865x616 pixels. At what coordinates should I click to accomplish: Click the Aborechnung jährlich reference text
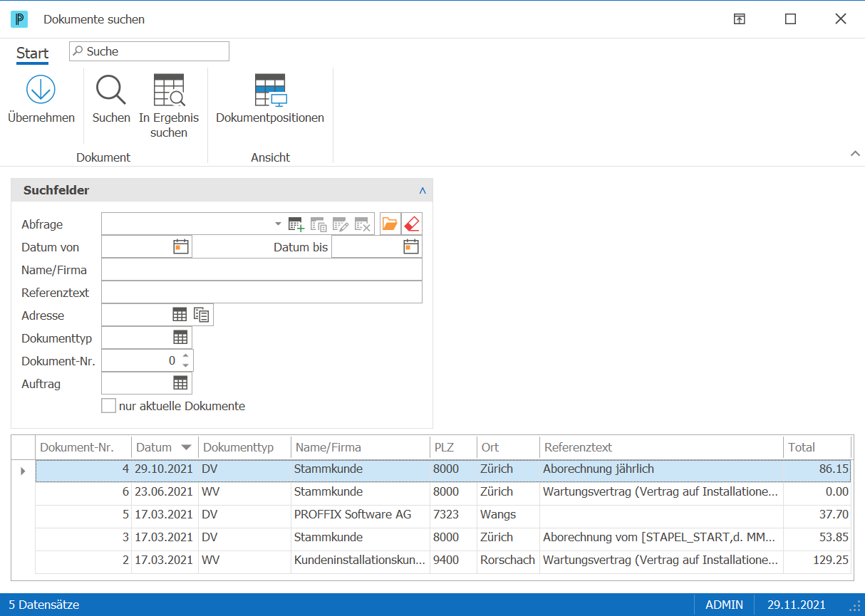[x=599, y=469]
